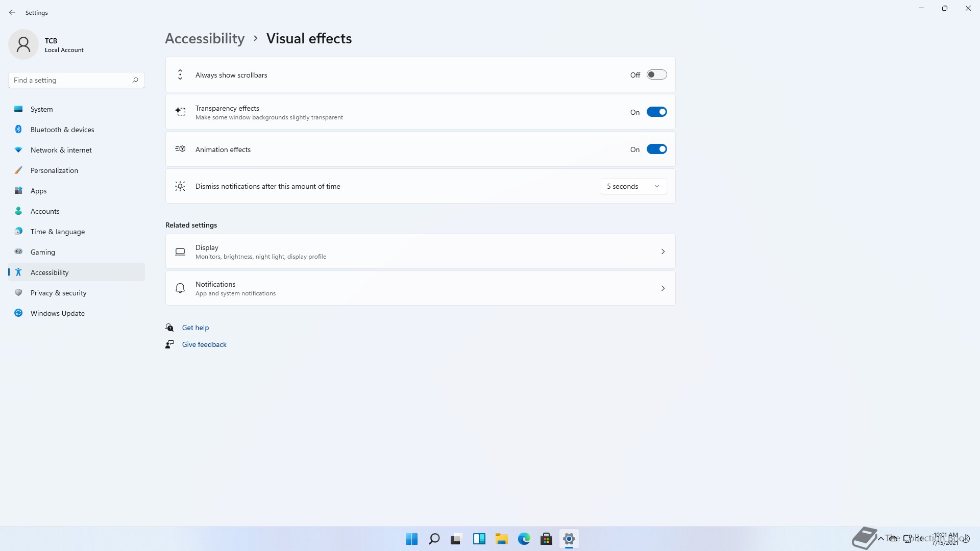The width and height of the screenshot is (980, 551).
Task: Select Personalization in the sidebar
Action: point(54,170)
